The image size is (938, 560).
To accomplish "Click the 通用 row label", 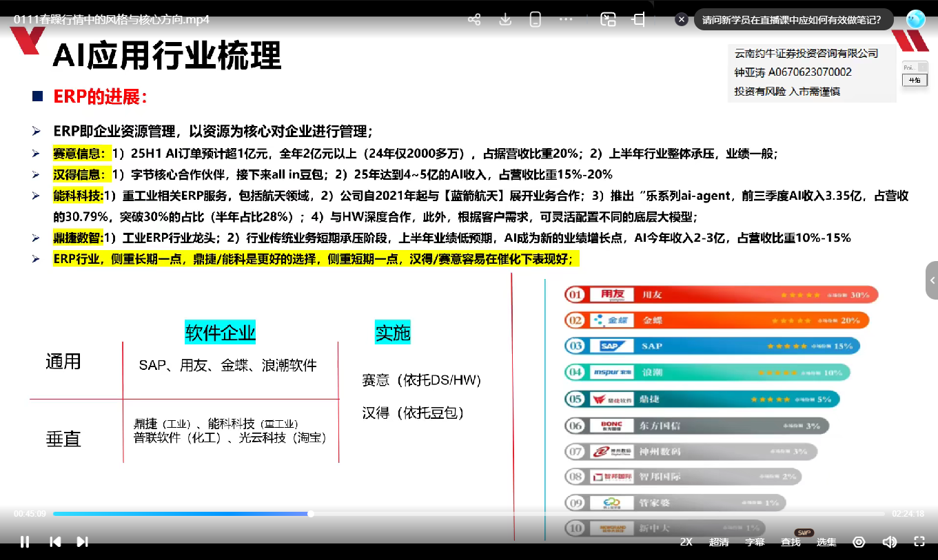I will [63, 362].
